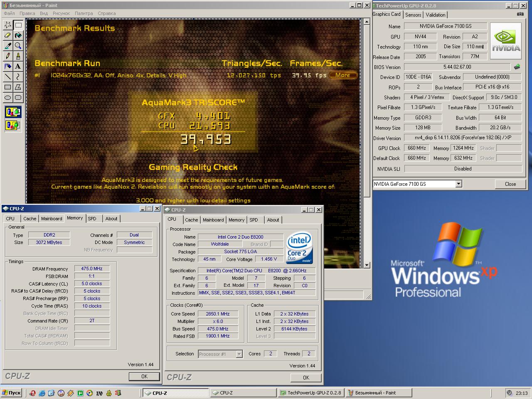Open the Правка menu in Paint
The height and width of the screenshot is (399, 532).
[27, 13]
